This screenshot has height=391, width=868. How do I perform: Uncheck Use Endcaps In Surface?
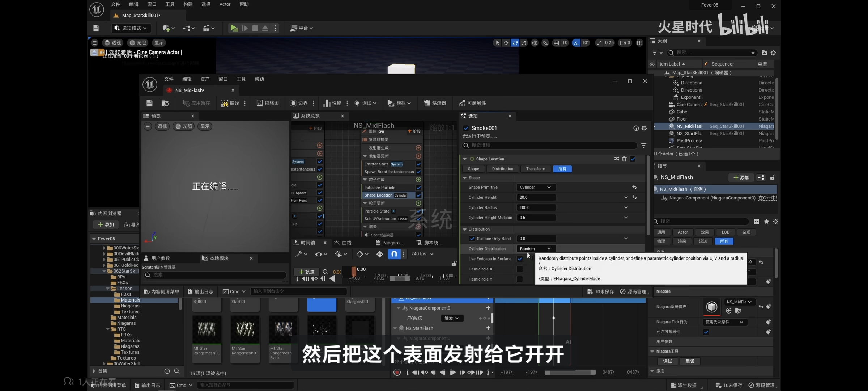(x=520, y=259)
